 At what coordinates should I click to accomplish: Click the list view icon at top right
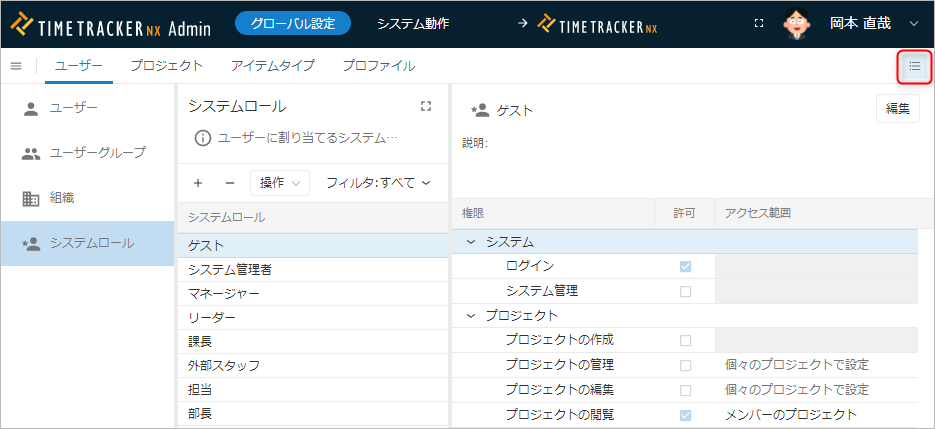(914, 67)
